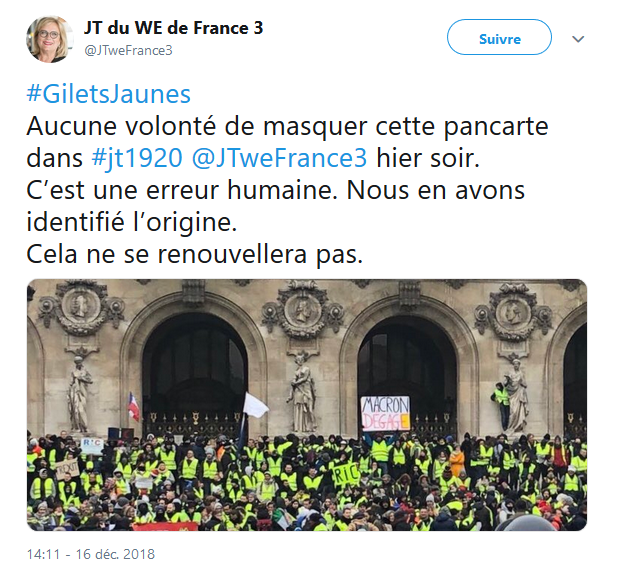Click the French tricolor flag in the photo
This screenshot has height=568, width=621.
point(134,406)
